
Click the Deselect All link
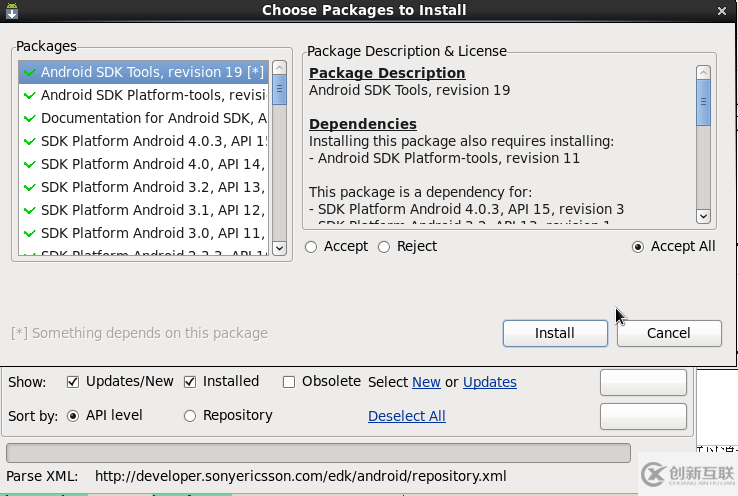pos(407,416)
